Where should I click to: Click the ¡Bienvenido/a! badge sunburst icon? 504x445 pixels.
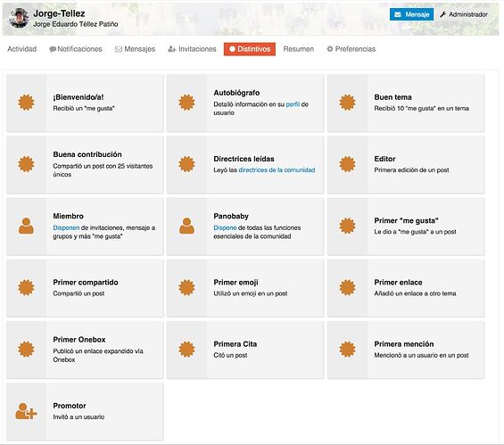26,103
